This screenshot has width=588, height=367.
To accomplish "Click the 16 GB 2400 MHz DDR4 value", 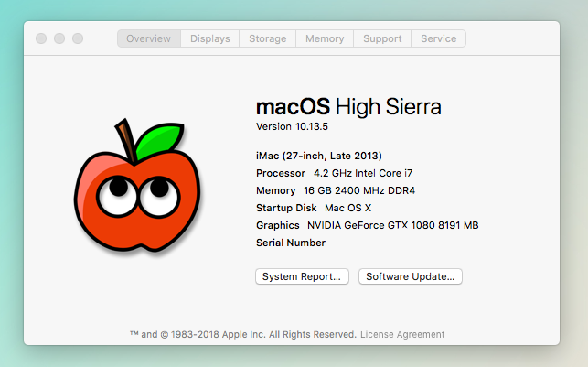I will pos(359,190).
